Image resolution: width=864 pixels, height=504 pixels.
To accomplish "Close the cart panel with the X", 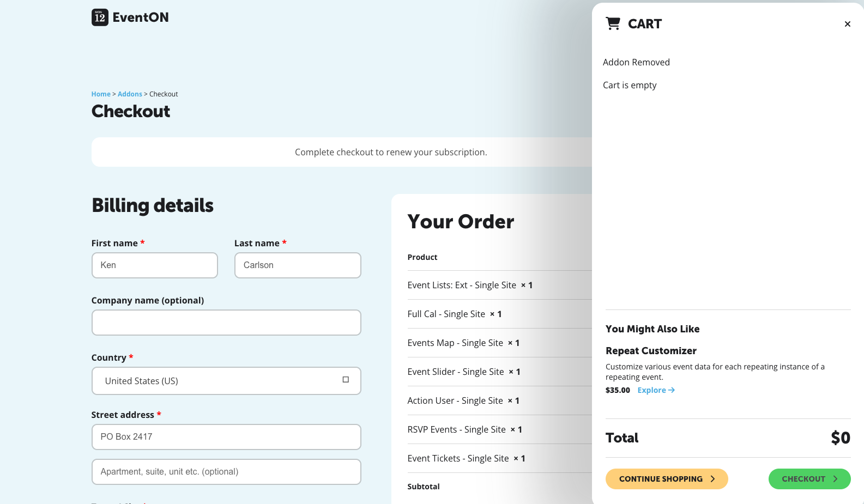I will click(847, 24).
